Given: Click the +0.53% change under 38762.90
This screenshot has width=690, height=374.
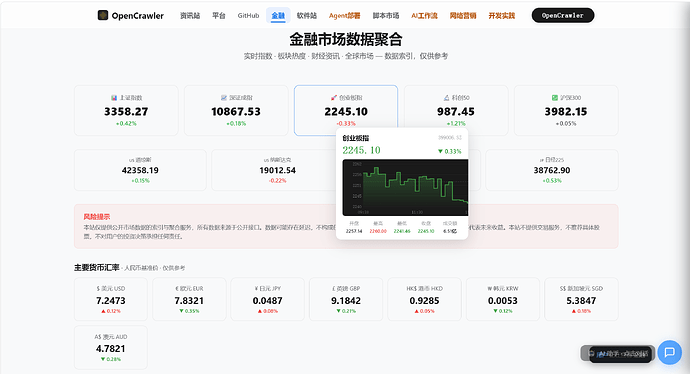Looking at the screenshot, I should click(552, 181).
